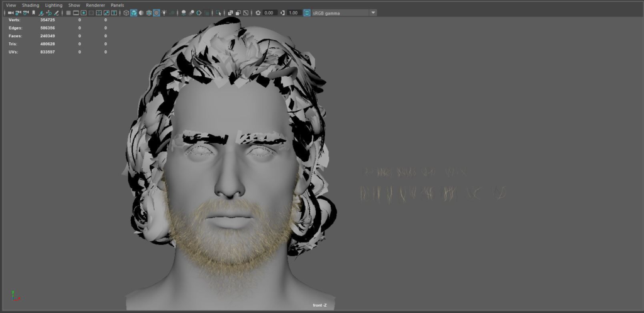Enable the Film Gate icon
Screen dimensions: 644x313
pyautogui.click(x=75, y=13)
